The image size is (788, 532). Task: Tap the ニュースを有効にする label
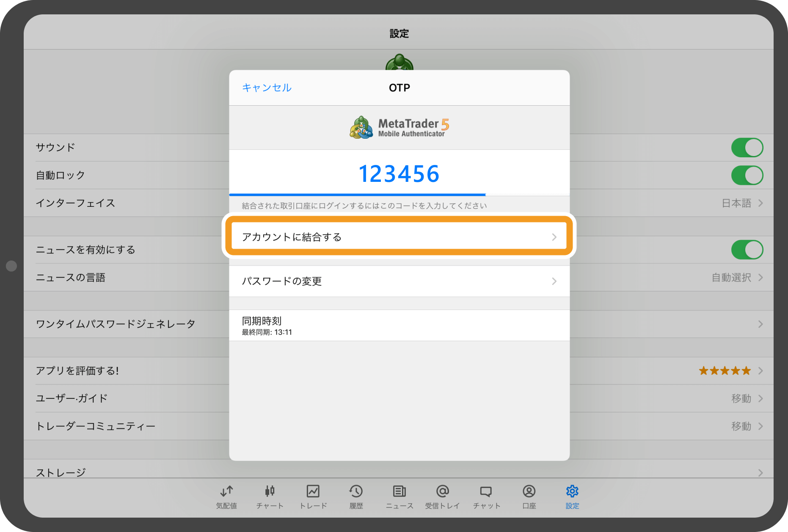85,250
